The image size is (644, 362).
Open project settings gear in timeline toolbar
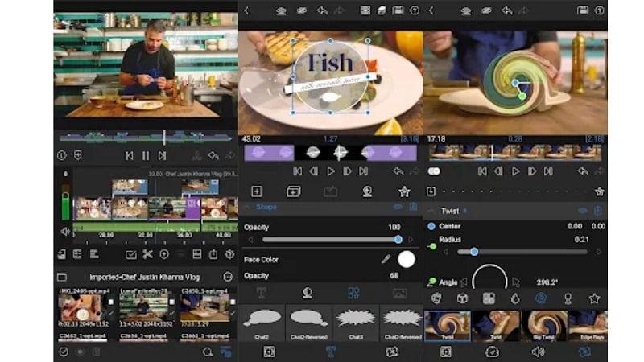[x=229, y=254]
